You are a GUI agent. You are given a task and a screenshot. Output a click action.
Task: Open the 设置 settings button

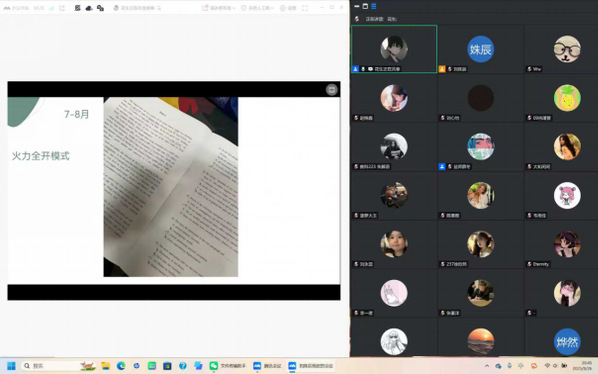tap(288, 8)
